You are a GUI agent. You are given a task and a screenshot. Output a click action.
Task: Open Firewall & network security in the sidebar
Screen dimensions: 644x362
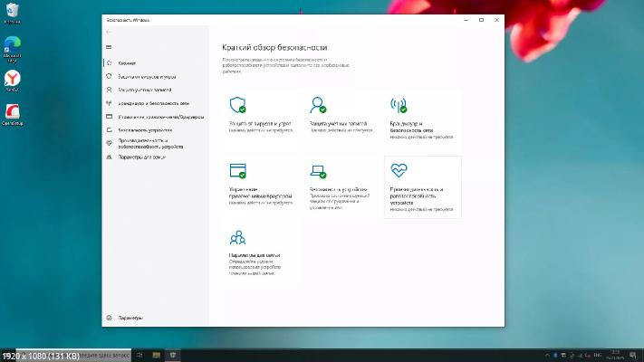click(x=156, y=103)
